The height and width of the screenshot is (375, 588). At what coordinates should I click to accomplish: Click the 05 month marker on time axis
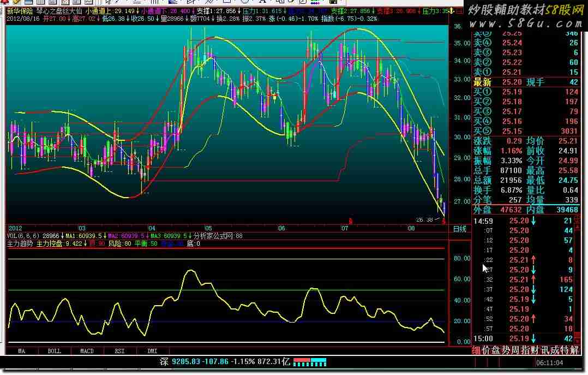[x=208, y=228]
